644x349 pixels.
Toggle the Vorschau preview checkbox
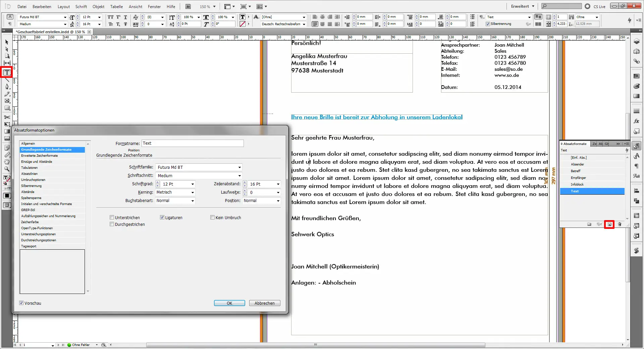point(21,303)
